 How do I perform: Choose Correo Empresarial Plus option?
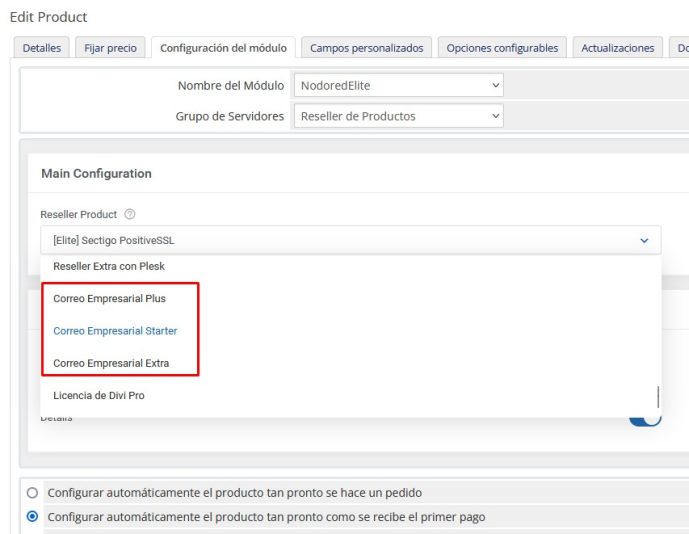coord(110,299)
